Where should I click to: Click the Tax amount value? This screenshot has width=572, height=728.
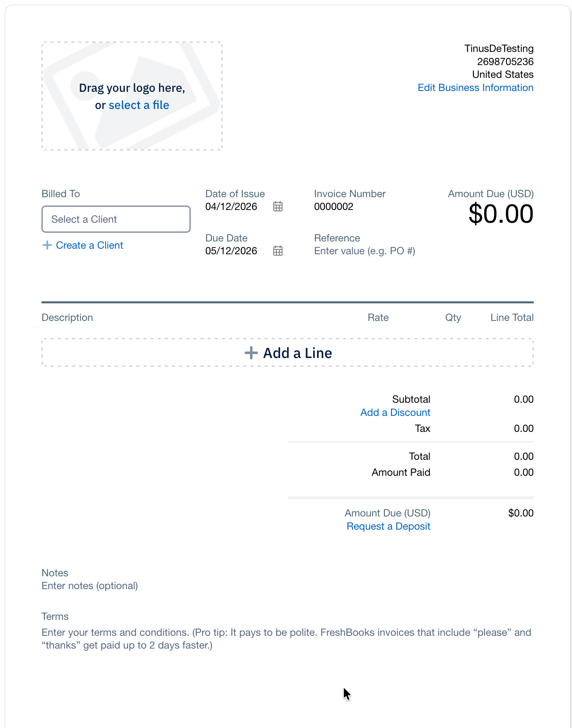[x=523, y=429]
